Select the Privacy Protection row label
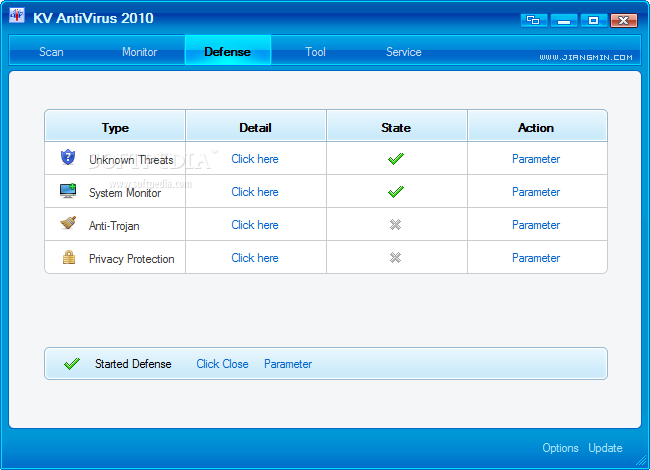This screenshot has height=470, width=650. [x=131, y=259]
